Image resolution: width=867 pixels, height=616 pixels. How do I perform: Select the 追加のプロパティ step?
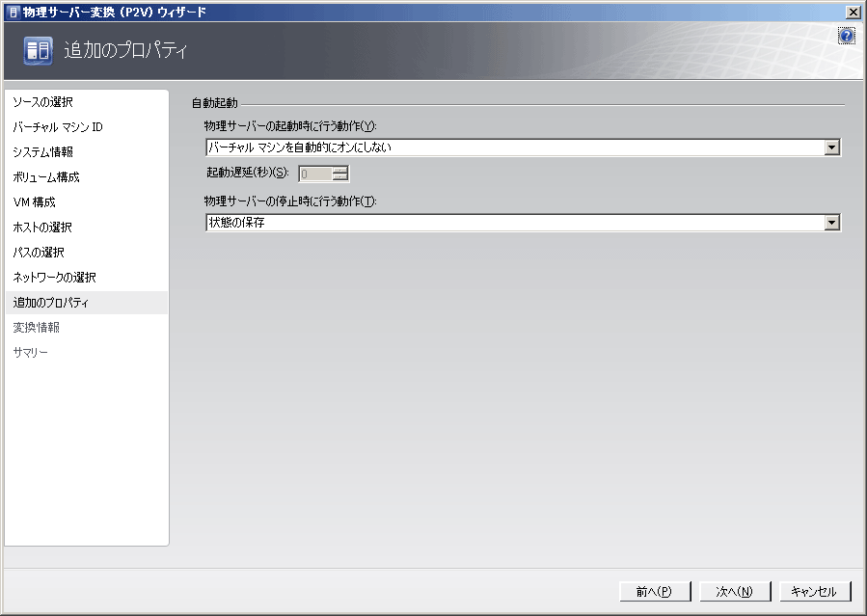pyautogui.click(x=86, y=303)
